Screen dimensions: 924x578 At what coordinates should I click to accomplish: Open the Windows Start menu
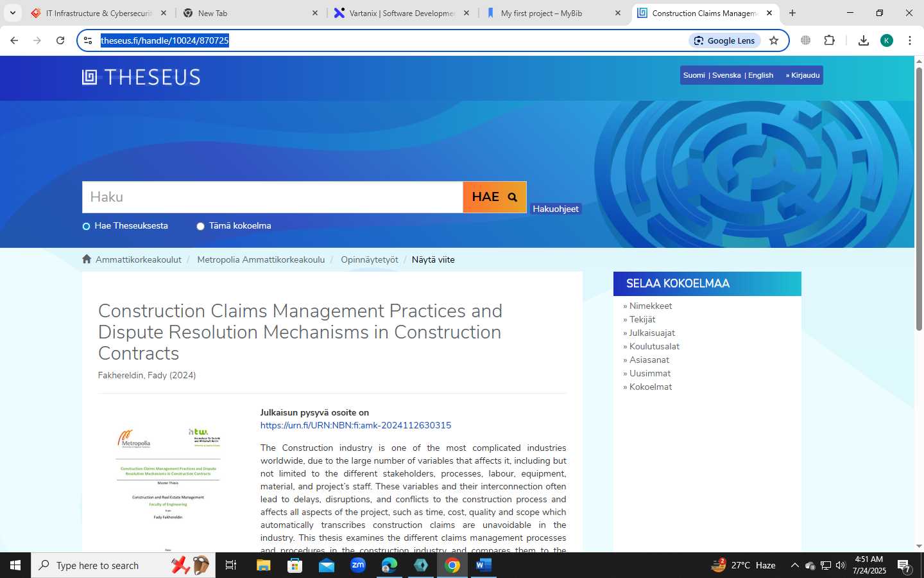pyautogui.click(x=15, y=565)
